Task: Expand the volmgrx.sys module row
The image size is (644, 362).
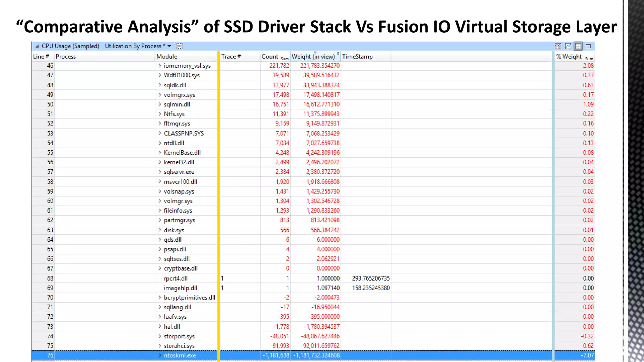Action: (x=160, y=95)
